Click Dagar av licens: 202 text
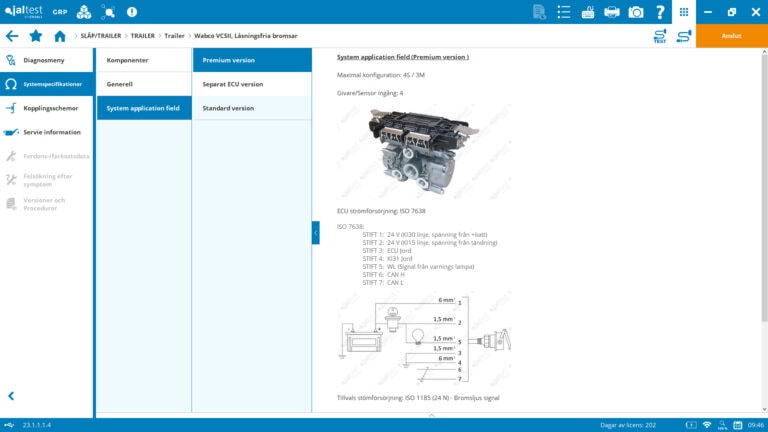Viewport: 768px width, 432px height. [628, 425]
